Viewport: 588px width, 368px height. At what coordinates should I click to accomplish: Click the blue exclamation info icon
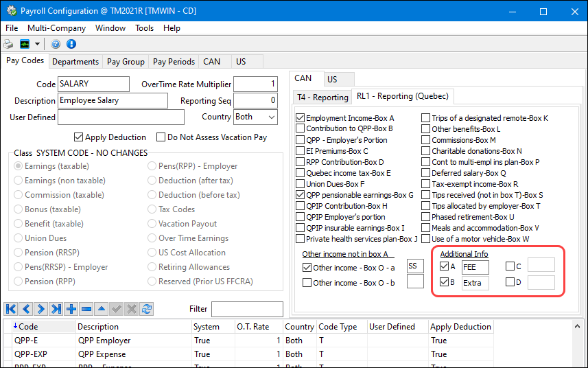coord(71,44)
